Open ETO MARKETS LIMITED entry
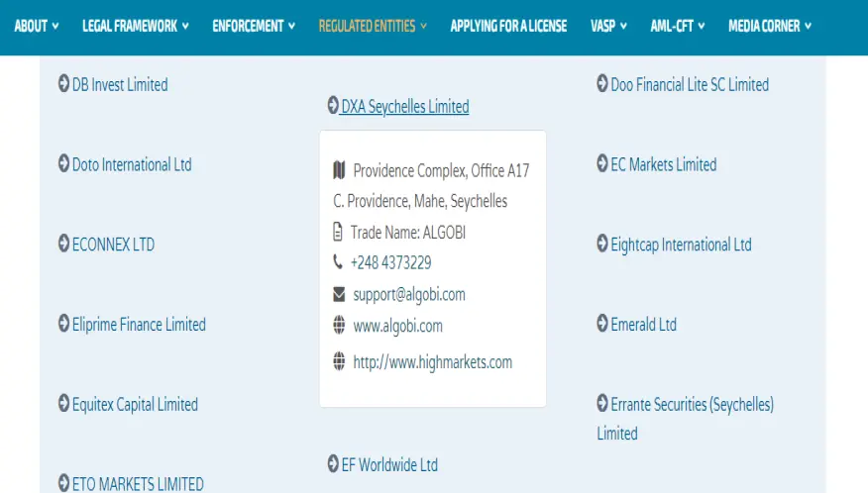 138,484
